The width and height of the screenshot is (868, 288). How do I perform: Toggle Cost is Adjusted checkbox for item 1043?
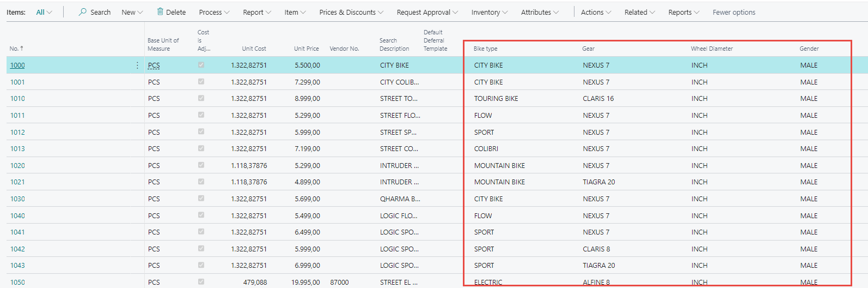coord(201,265)
